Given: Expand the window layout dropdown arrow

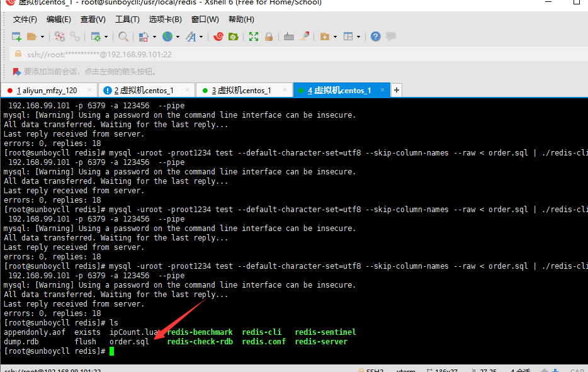Looking at the screenshot, I should pos(358,37).
